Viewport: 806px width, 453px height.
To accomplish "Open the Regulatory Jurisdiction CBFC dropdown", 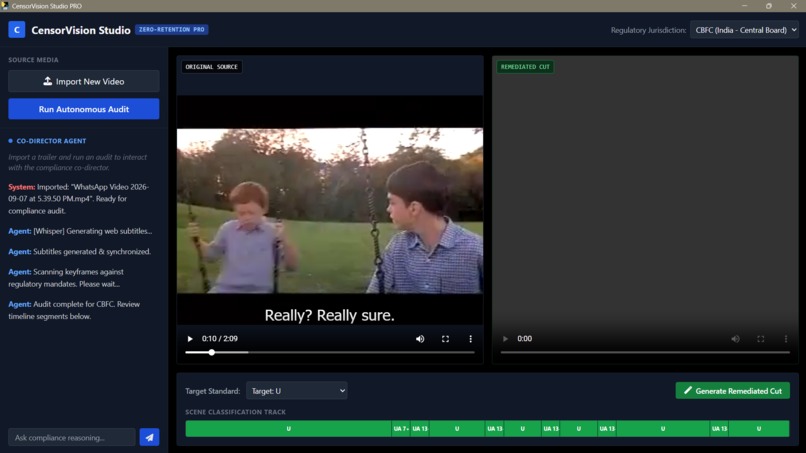I will [744, 30].
